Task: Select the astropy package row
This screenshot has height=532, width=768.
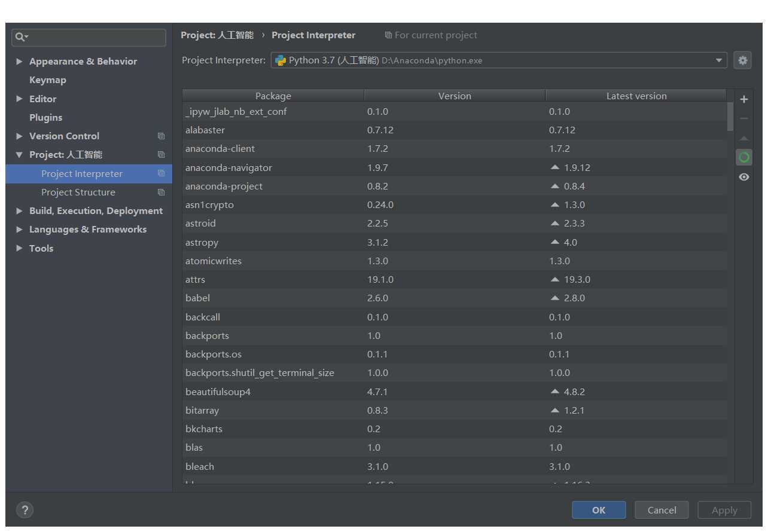Action: tap(455, 242)
